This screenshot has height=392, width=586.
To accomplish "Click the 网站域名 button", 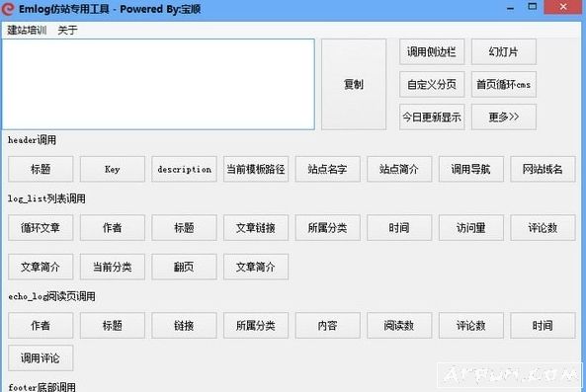I will [x=543, y=169].
